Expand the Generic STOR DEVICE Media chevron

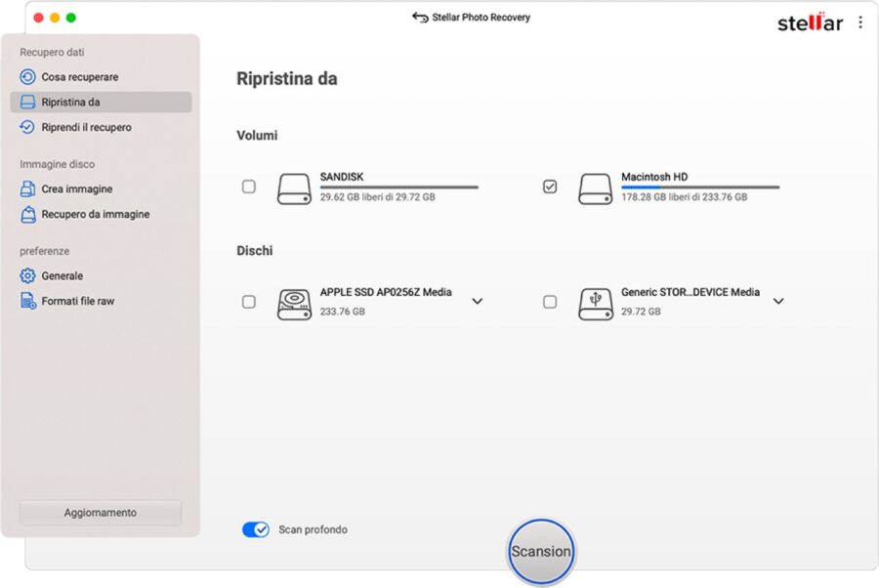tap(778, 301)
